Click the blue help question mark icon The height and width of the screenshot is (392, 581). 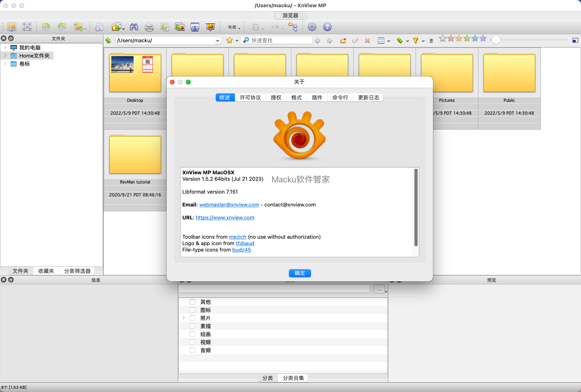coord(328,27)
